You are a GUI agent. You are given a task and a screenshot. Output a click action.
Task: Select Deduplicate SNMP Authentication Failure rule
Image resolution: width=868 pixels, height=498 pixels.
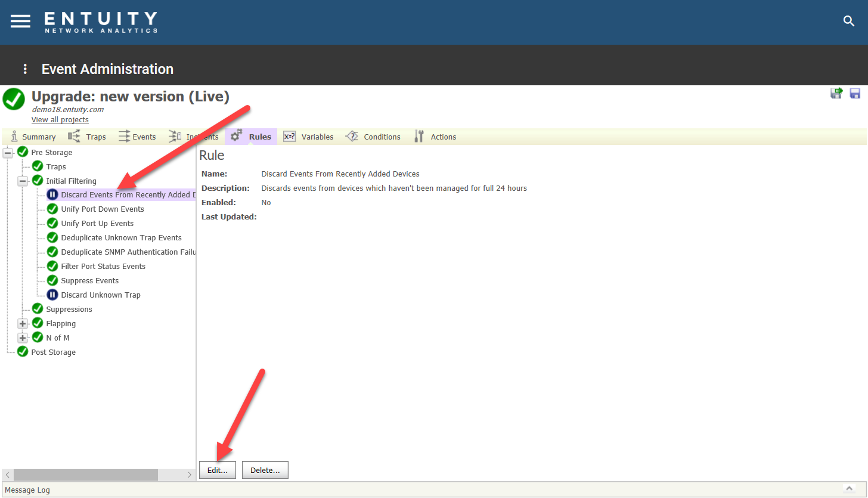tap(128, 252)
